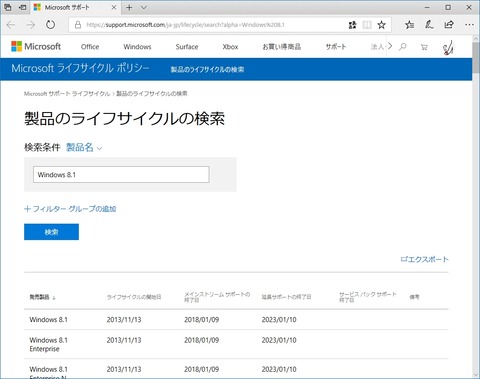
Task: Open the shopping cart icon
Action: [x=424, y=47]
